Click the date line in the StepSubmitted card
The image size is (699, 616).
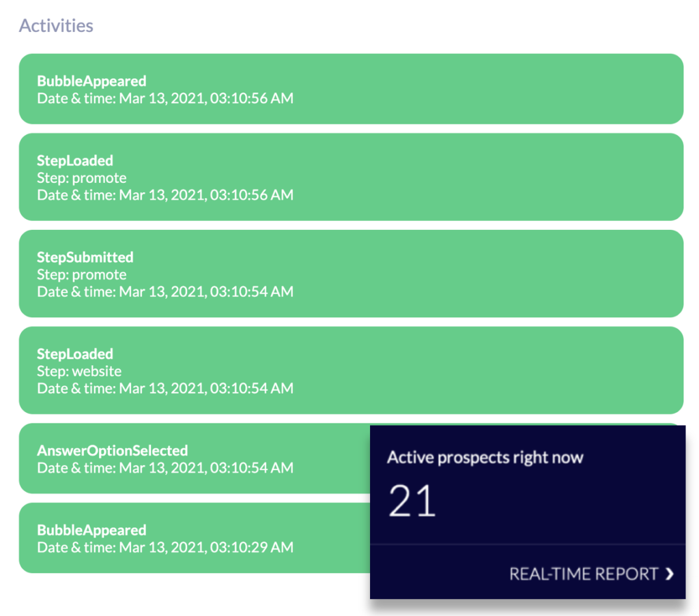pyautogui.click(x=165, y=292)
